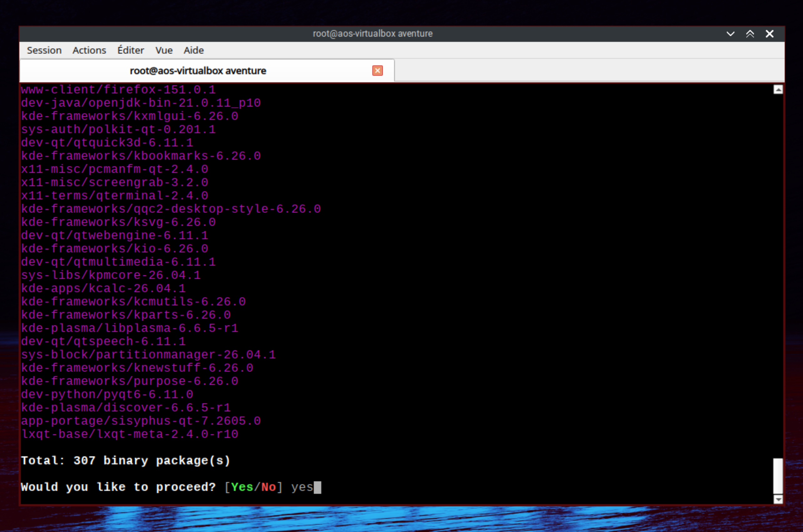This screenshot has height=532, width=803.
Task: Click 'sys-libs/kpmcore-26.04.1' line
Action: [x=110, y=275]
